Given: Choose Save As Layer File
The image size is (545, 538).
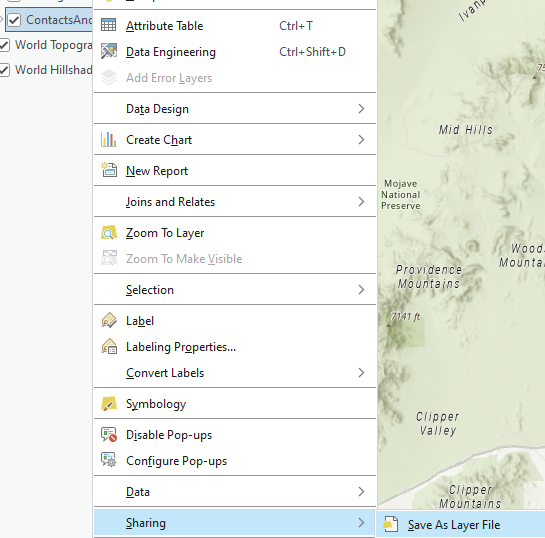Looking at the screenshot, I should (461, 524).
